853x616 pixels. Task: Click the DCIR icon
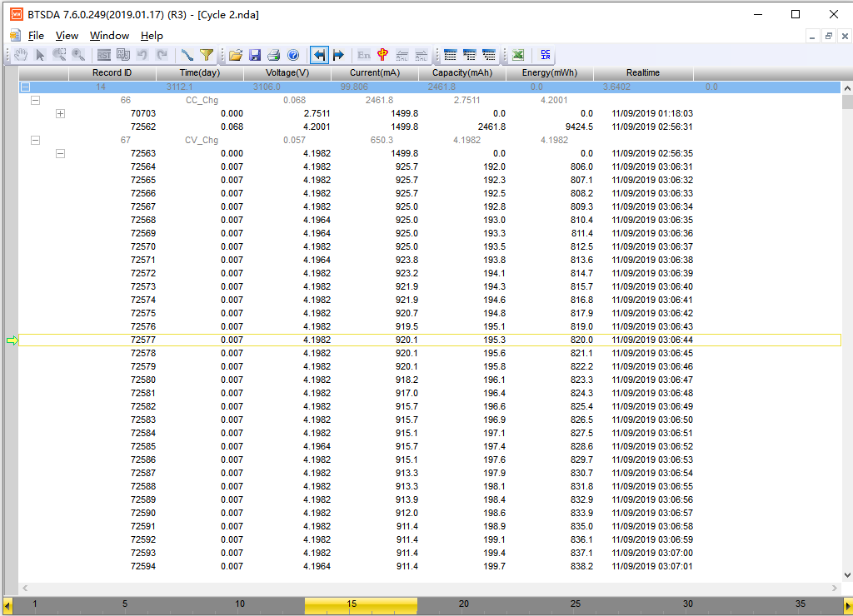click(x=545, y=55)
